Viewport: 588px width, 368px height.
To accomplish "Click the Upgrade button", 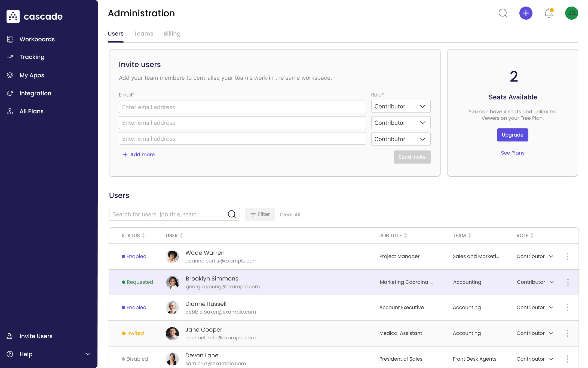I will pyautogui.click(x=512, y=135).
